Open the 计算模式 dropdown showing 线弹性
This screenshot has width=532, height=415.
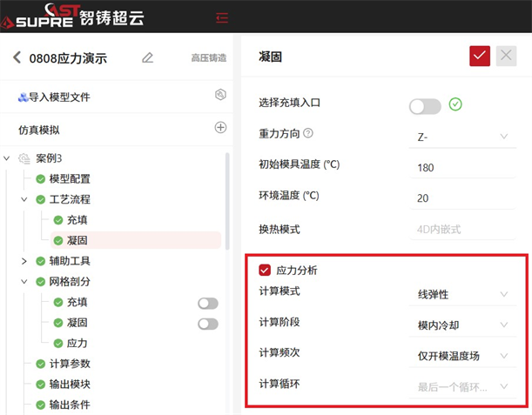[462, 294]
